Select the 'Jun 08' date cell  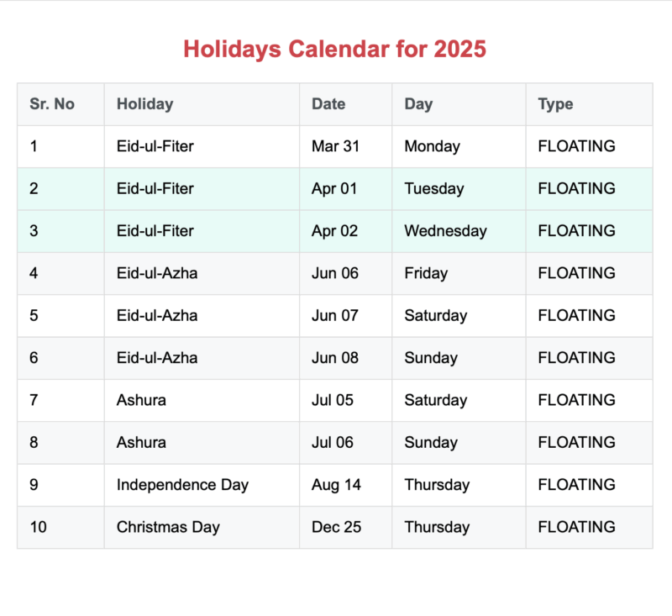pyautogui.click(x=334, y=358)
